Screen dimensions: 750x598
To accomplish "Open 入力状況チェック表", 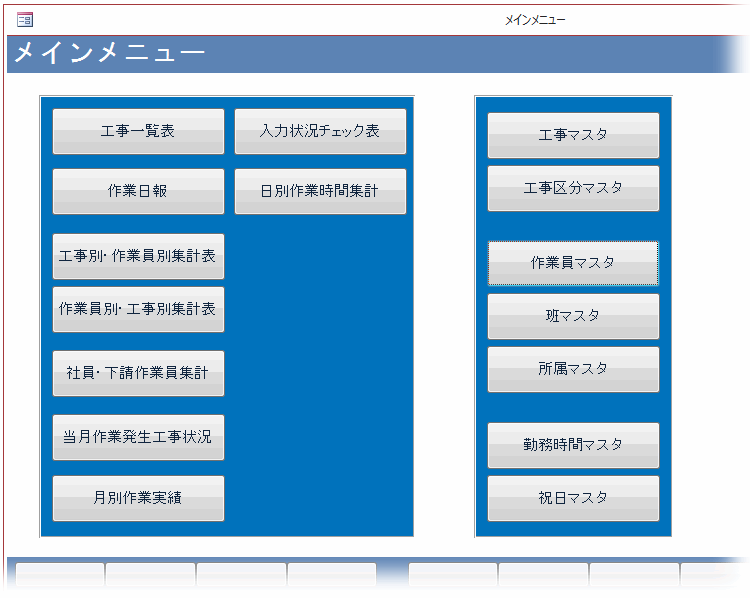I will (320, 131).
